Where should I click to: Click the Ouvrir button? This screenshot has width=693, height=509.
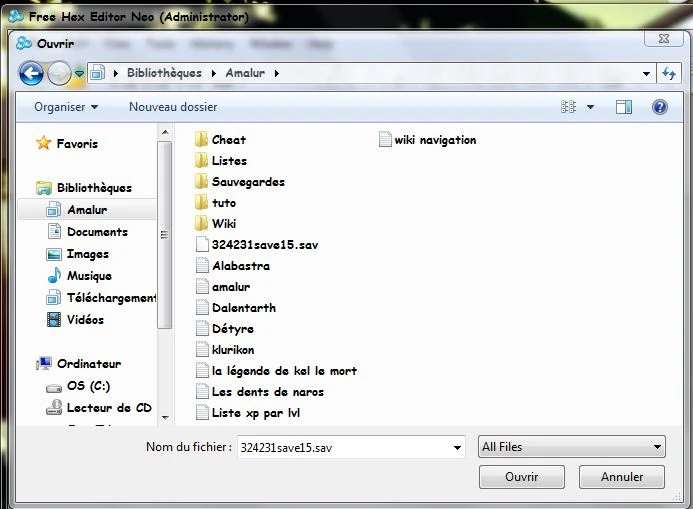(522, 477)
